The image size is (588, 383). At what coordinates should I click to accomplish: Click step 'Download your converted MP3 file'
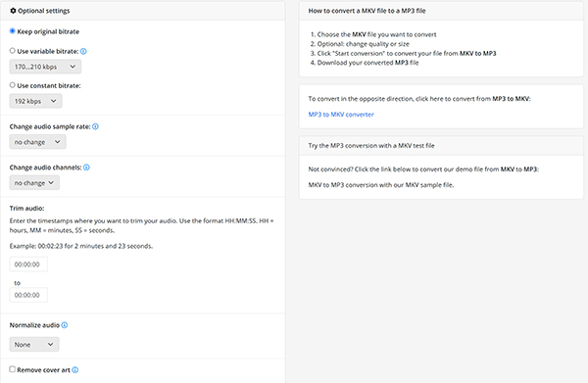point(367,63)
